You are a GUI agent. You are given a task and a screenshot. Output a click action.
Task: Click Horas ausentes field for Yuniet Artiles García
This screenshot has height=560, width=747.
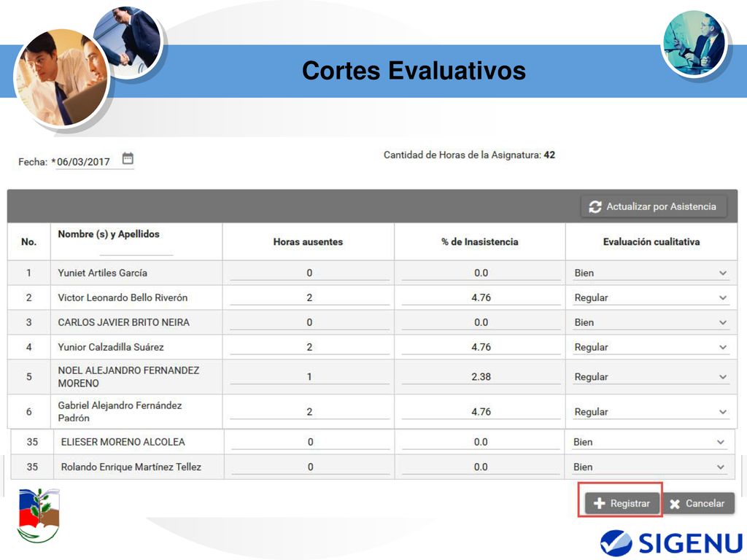[309, 273]
